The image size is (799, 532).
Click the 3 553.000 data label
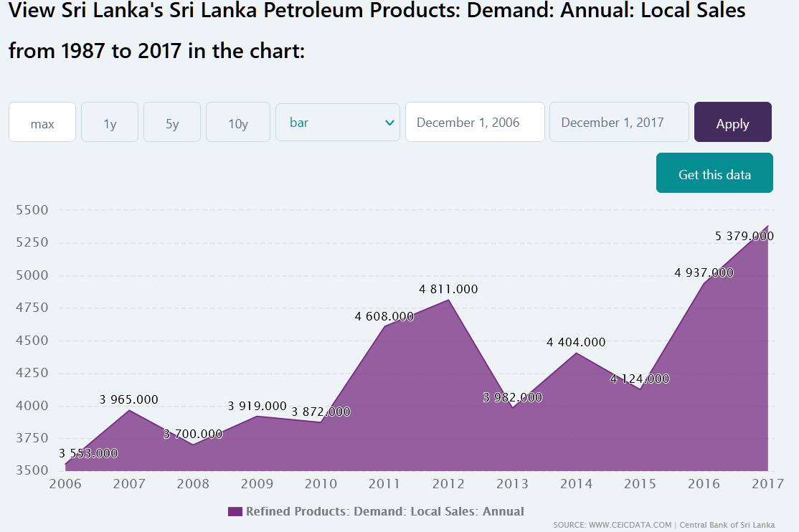tap(88, 454)
